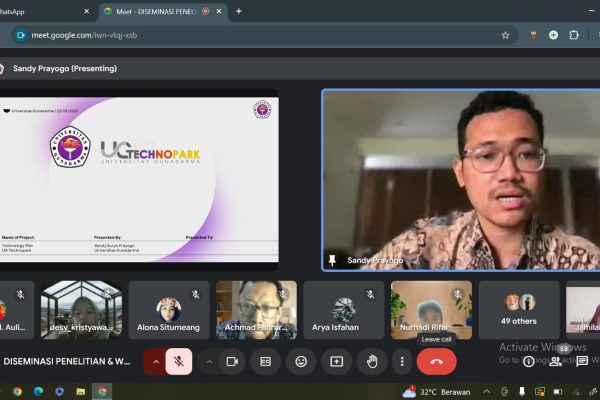The image size is (600, 400).
Task: Open the emoji reactions button
Action: [301, 361]
